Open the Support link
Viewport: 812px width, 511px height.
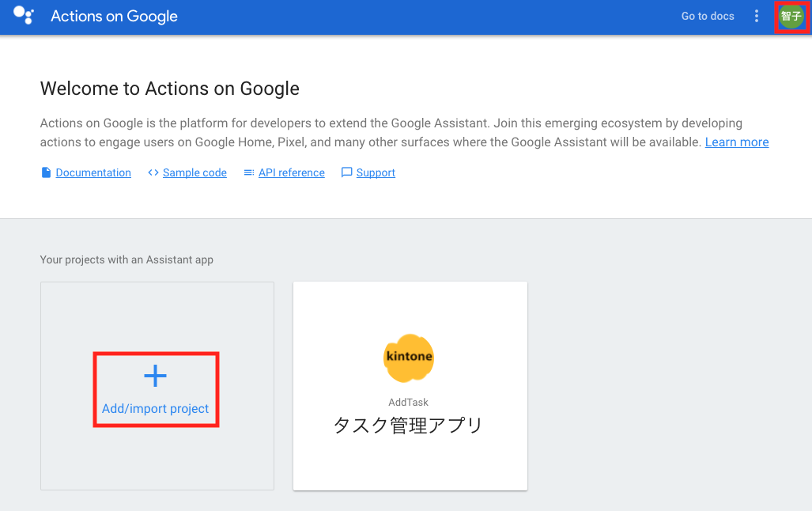point(376,172)
